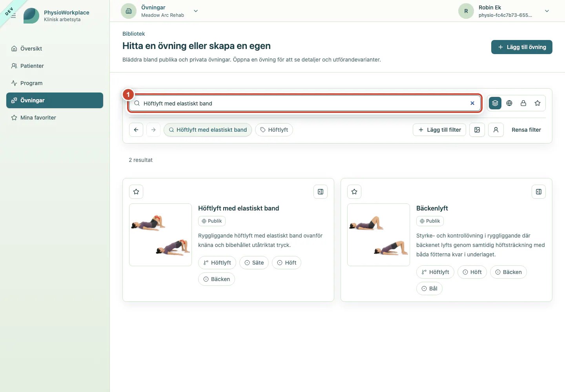Toggle the public globe filter icon
The width and height of the screenshot is (565, 392).
pos(509,103)
